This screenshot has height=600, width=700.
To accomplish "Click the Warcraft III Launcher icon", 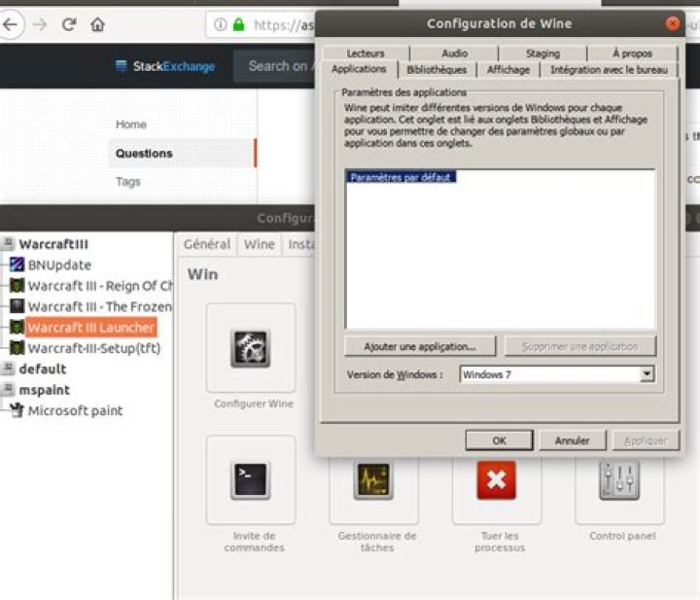I will (17, 327).
